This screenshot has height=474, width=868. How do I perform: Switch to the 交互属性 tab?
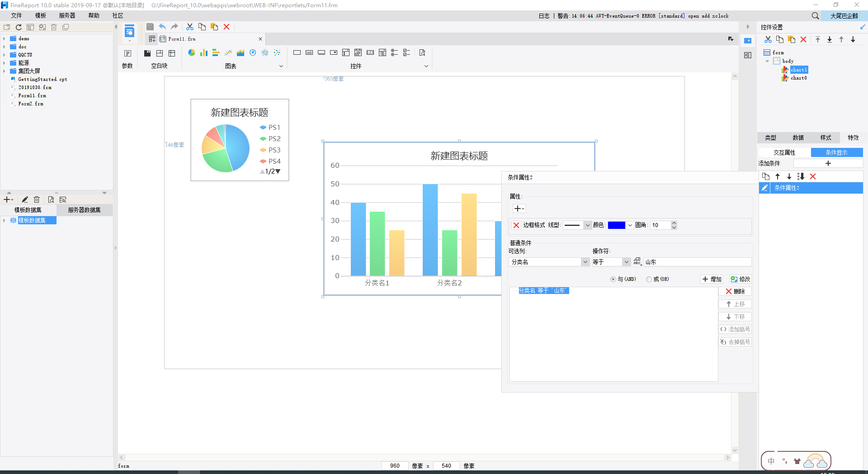784,152
